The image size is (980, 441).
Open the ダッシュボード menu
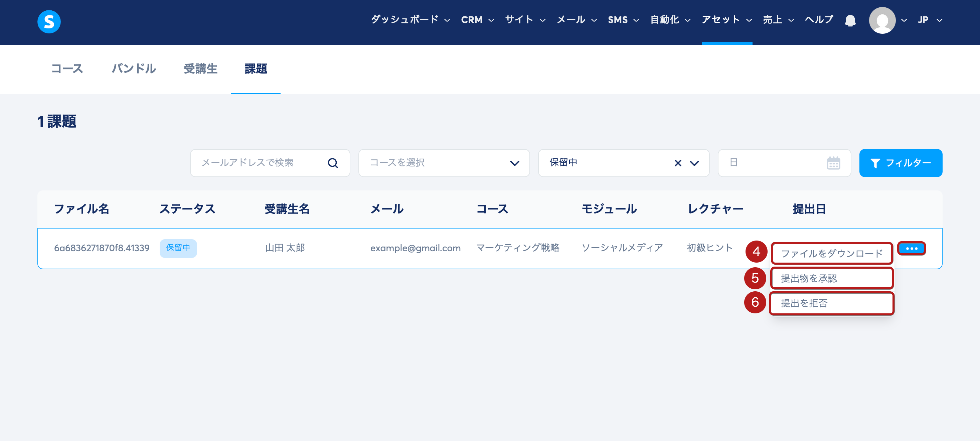[x=410, y=20]
